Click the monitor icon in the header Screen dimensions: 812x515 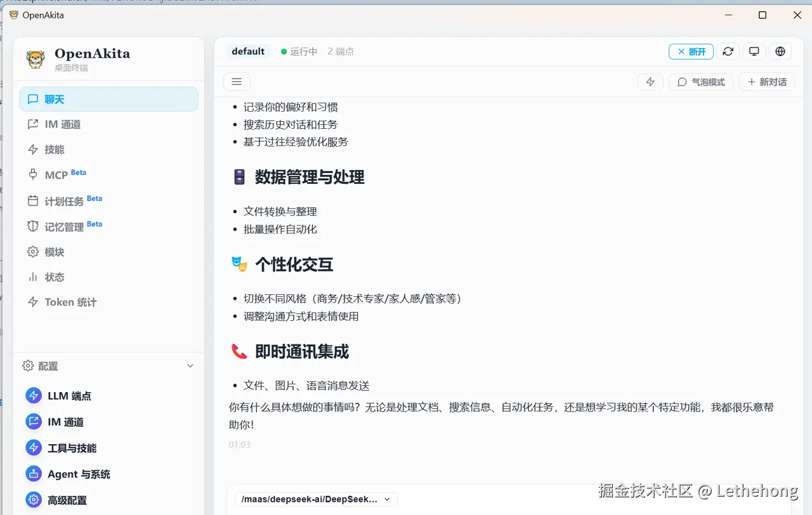pyautogui.click(x=754, y=51)
